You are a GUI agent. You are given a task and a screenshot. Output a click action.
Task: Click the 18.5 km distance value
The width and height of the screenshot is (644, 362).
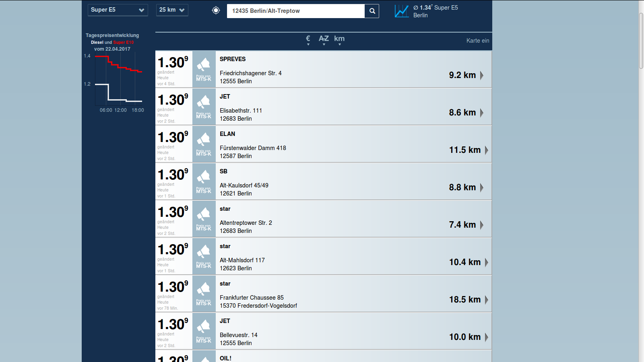465,300
